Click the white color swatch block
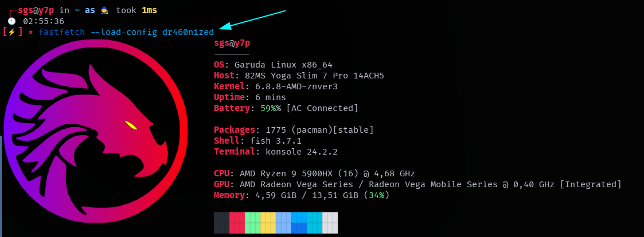The height and width of the screenshot is (237, 644). pyautogui.click(x=330, y=223)
